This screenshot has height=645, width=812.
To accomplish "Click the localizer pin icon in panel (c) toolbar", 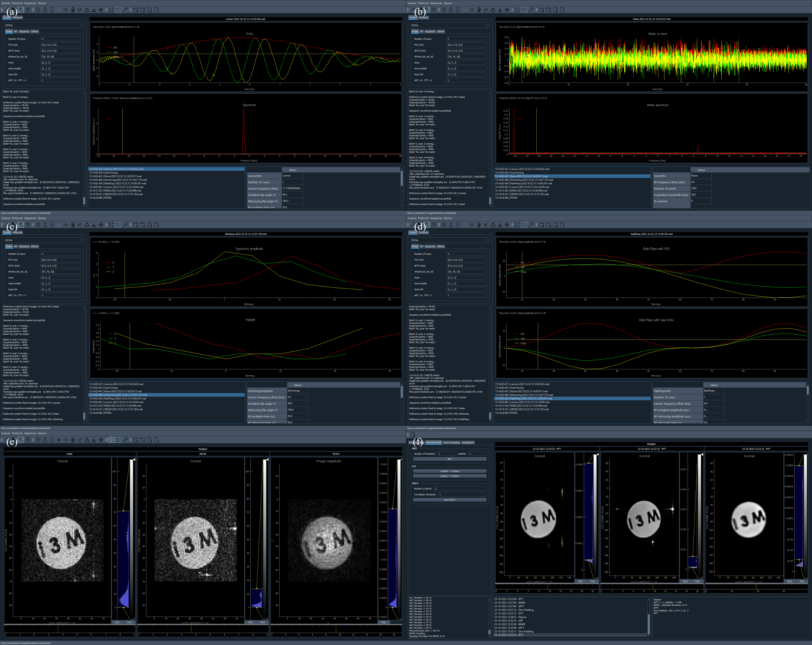I will 45,225.
